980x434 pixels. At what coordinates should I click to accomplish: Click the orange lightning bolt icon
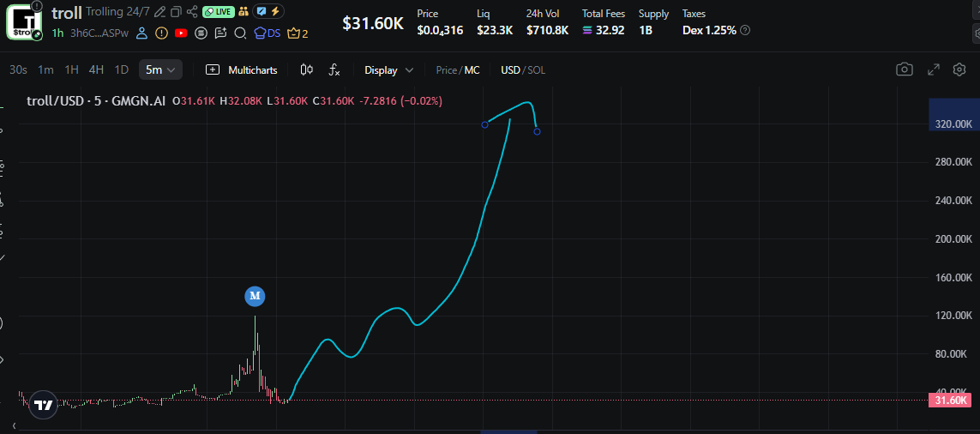tap(275, 12)
